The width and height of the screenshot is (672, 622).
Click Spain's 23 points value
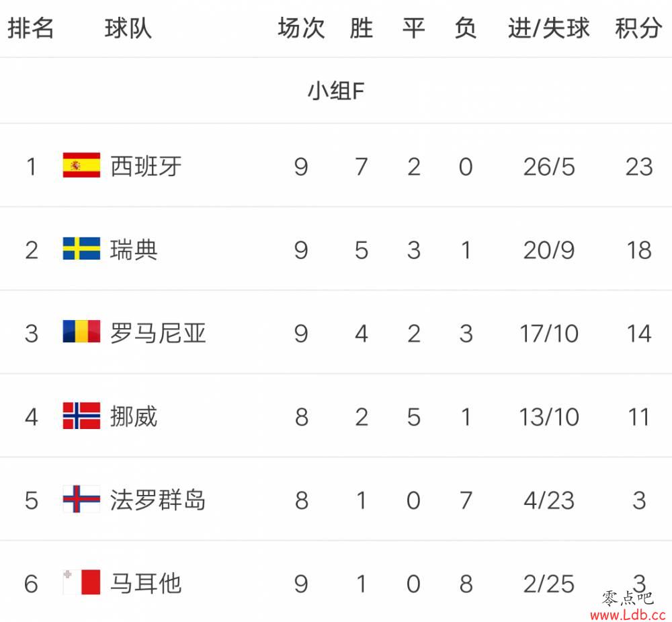639,167
